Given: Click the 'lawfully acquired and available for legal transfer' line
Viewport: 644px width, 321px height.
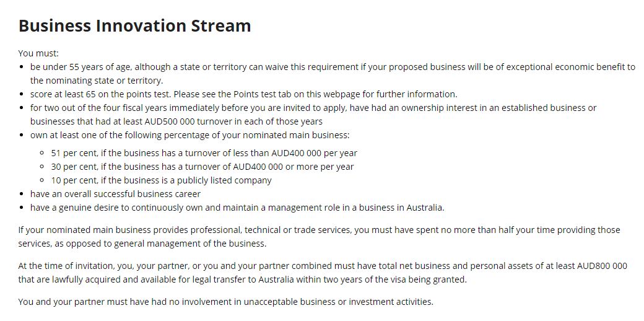Looking at the screenshot, I should tap(243, 280).
